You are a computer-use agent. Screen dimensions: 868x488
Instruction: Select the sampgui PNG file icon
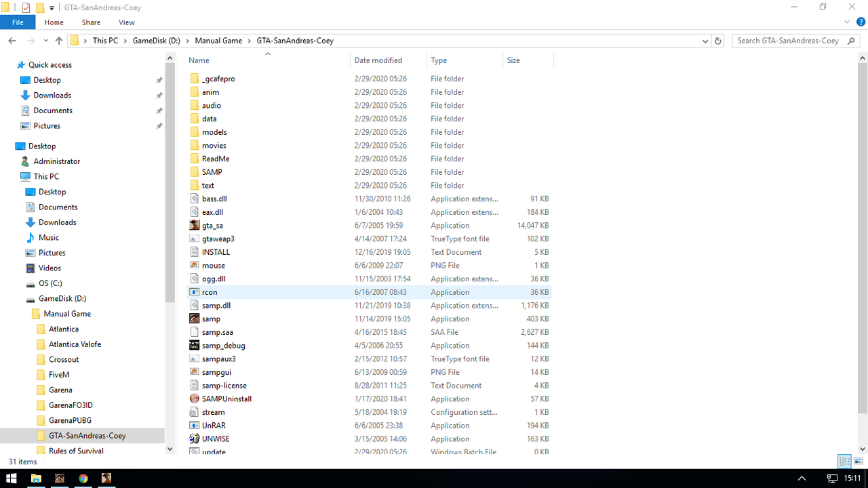point(195,372)
